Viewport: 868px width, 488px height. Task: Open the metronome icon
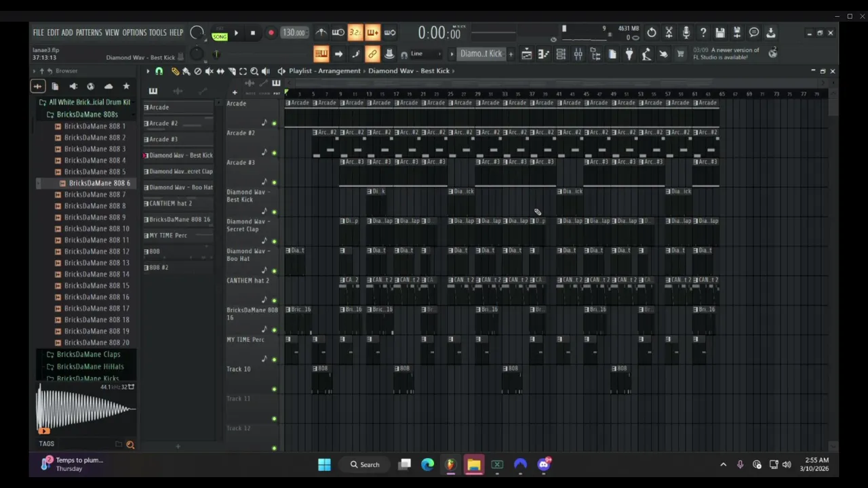coord(321,33)
